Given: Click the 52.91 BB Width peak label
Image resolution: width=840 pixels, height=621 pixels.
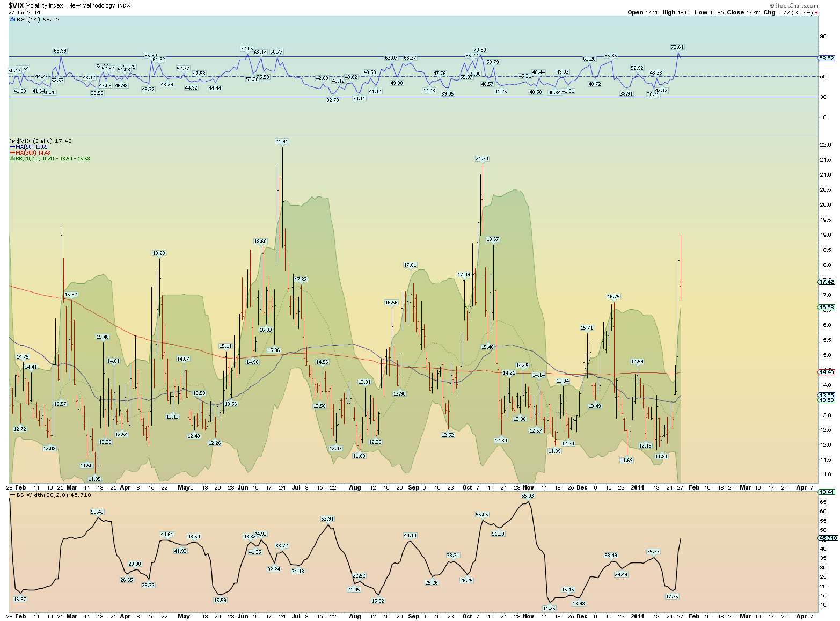Looking at the screenshot, I should coord(327,518).
